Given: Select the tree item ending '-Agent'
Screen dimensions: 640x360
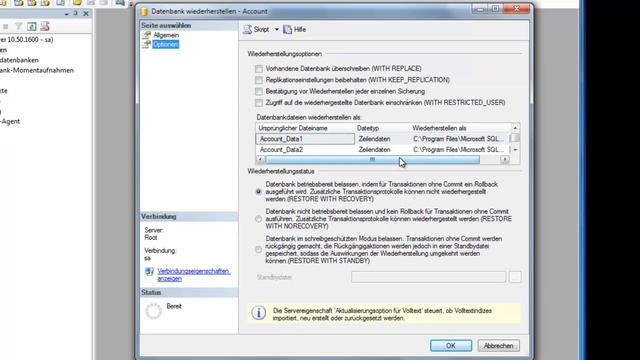Looking at the screenshot, I should click(10, 121).
